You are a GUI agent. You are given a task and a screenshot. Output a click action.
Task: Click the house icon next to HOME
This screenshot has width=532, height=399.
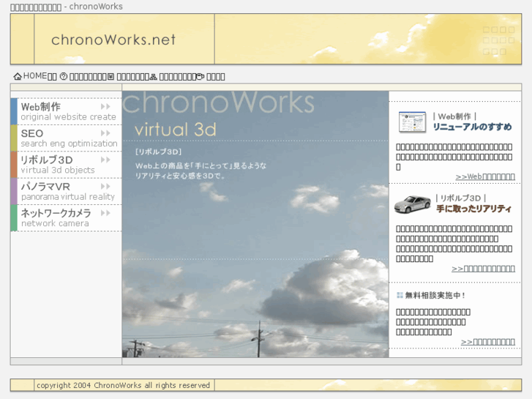18,76
